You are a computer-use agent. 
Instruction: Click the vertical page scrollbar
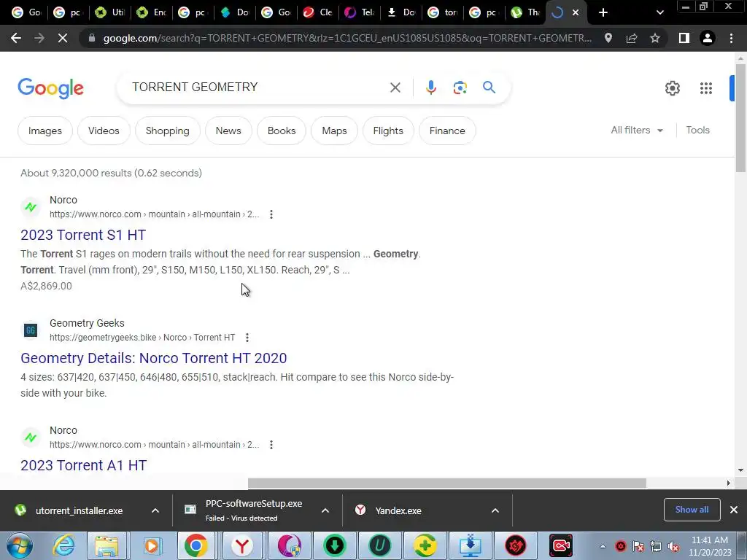coord(740,118)
